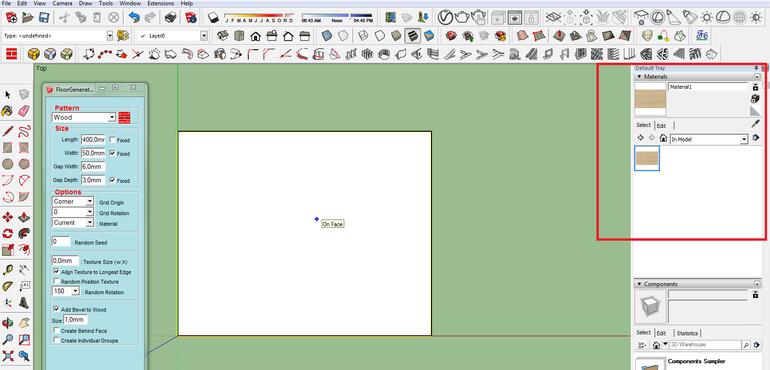Image resolution: width=770 pixels, height=370 pixels.
Task: Select the Line pencil tool
Action: (7, 131)
